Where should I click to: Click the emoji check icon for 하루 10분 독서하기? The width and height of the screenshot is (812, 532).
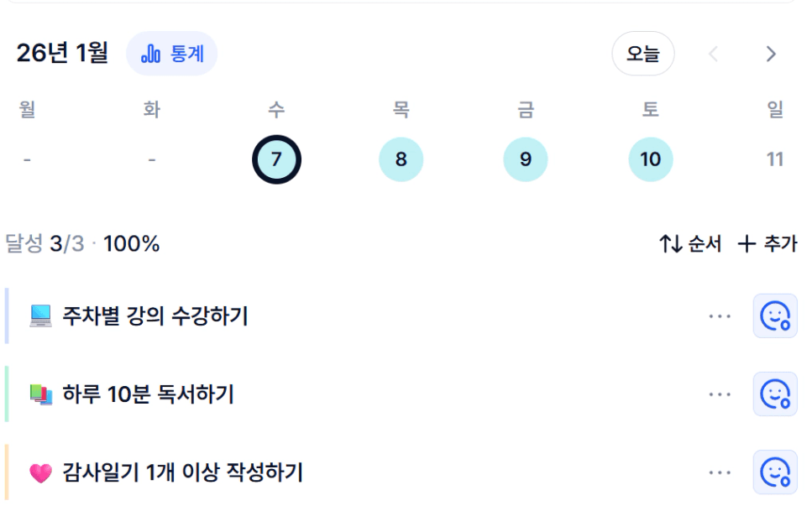point(774,394)
